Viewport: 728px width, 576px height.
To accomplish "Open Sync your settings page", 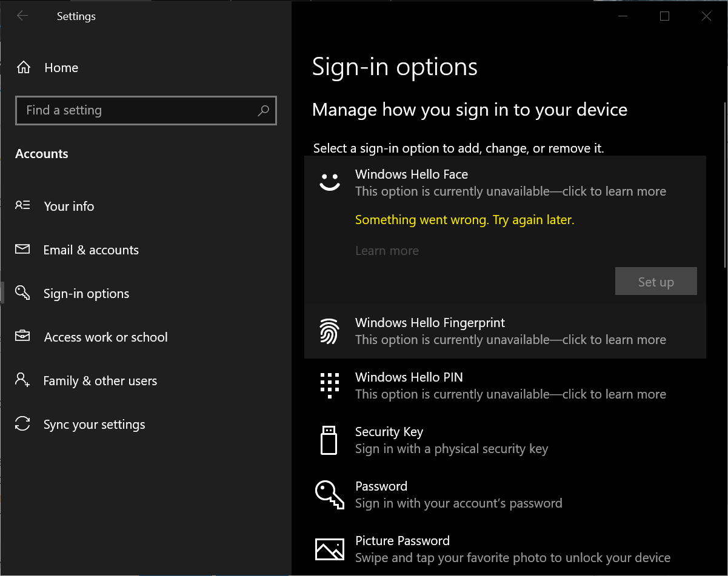I will click(x=94, y=424).
